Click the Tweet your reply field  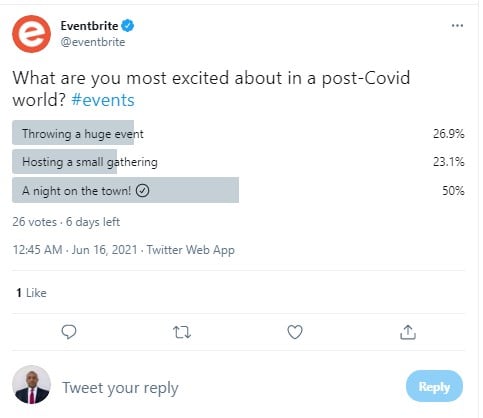[230, 388]
